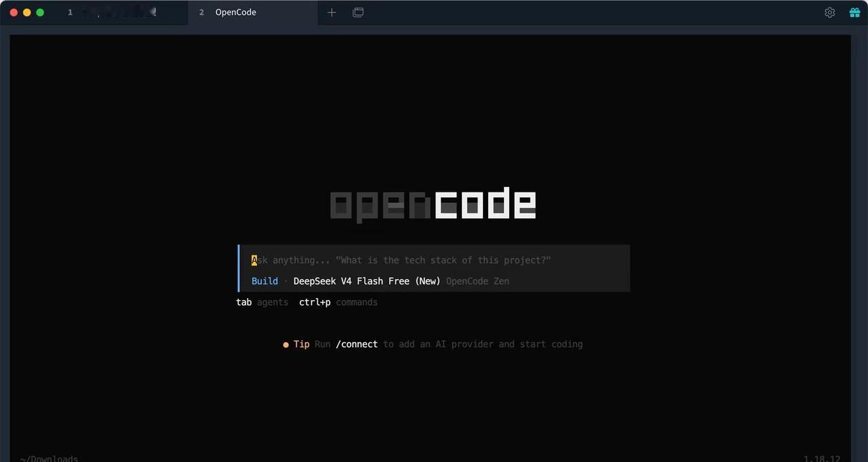868x462 pixels.
Task: Click the opencode pixel logo
Action: (433, 204)
